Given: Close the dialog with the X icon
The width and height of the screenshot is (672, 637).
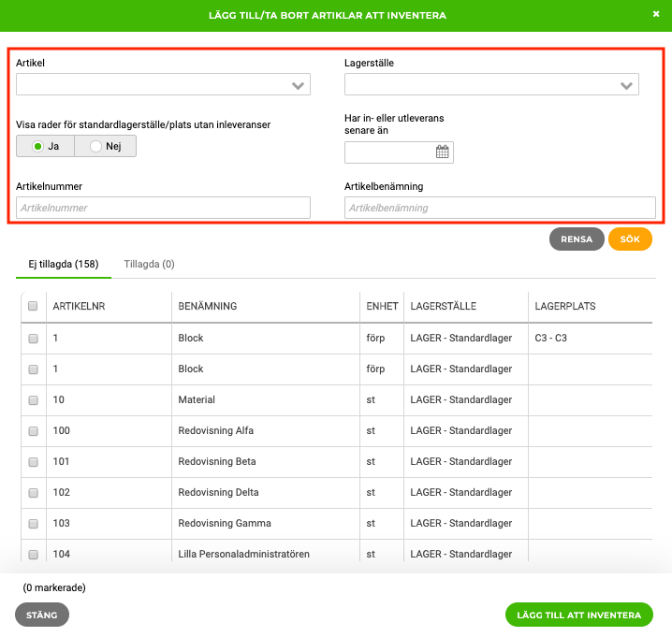Looking at the screenshot, I should tap(656, 14).
